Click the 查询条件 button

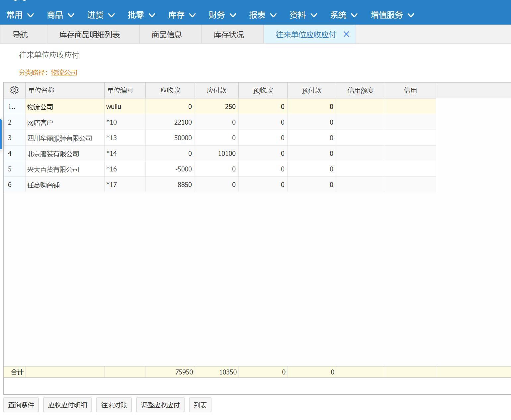pos(21,405)
